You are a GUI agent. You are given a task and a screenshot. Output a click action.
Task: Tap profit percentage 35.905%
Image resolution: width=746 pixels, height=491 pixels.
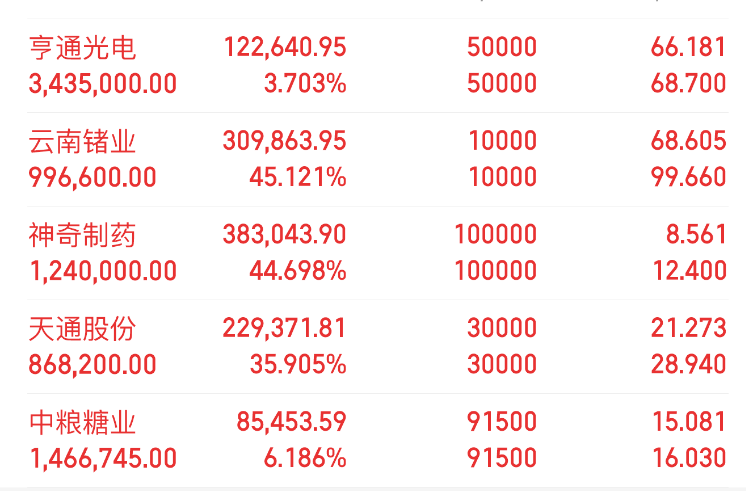pos(298,364)
